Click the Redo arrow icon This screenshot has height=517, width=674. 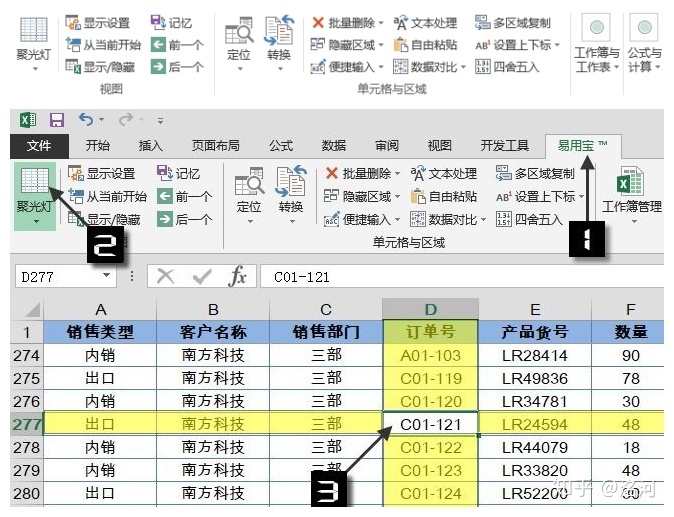point(126,119)
